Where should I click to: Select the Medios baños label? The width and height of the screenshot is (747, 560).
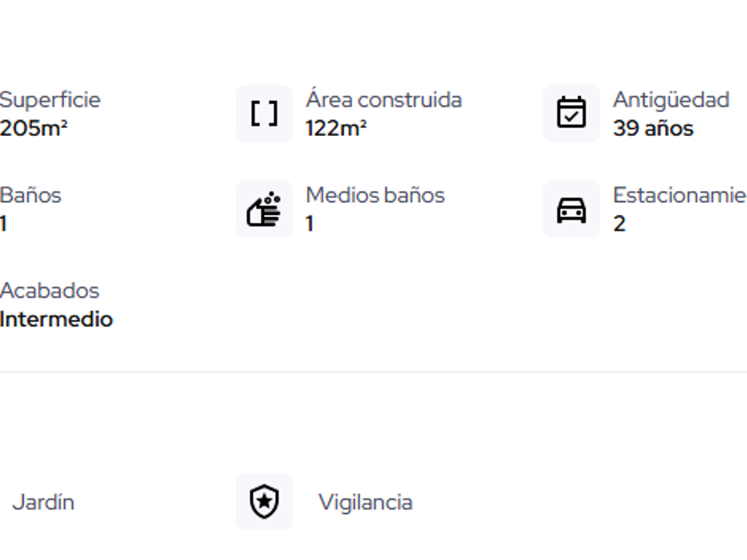[374, 196]
